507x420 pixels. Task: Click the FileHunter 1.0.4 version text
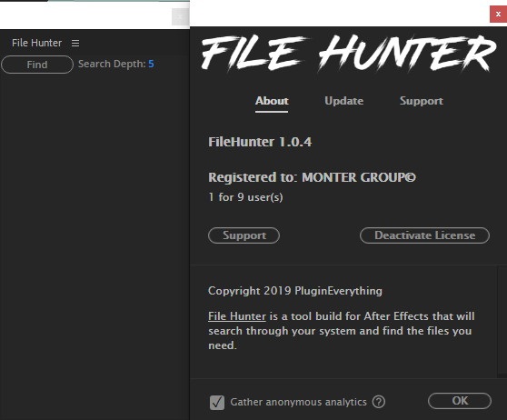pyautogui.click(x=260, y=142)
